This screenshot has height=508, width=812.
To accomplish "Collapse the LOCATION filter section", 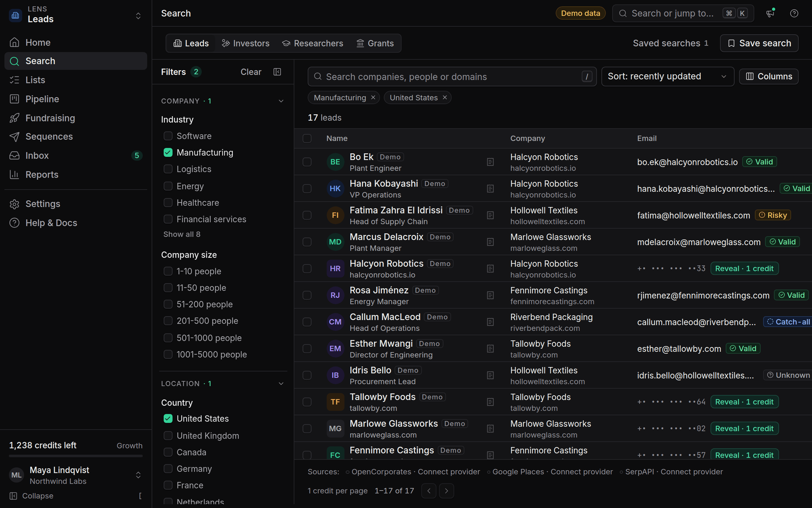I will point(281,384).
